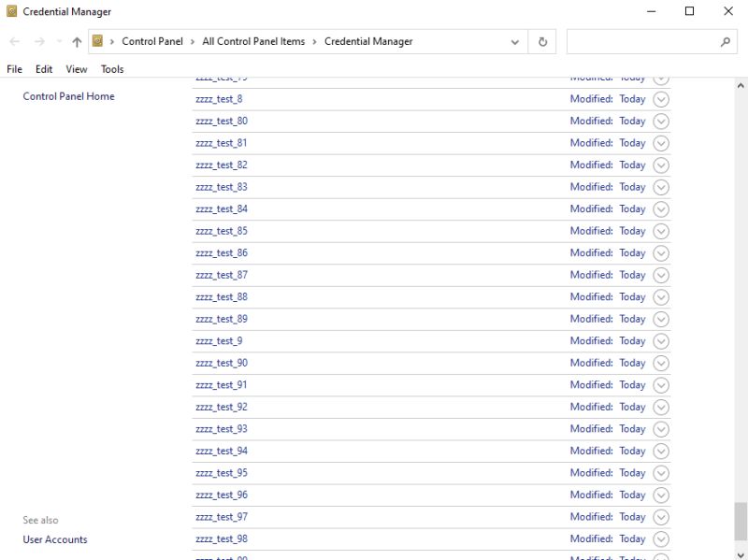
Task: Open the View menu
Action: pos(77,69)
